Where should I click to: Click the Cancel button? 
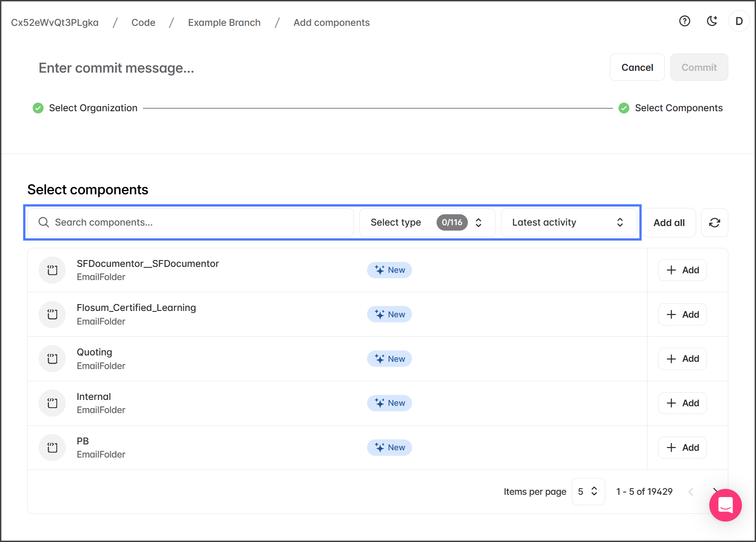(637, 68)
